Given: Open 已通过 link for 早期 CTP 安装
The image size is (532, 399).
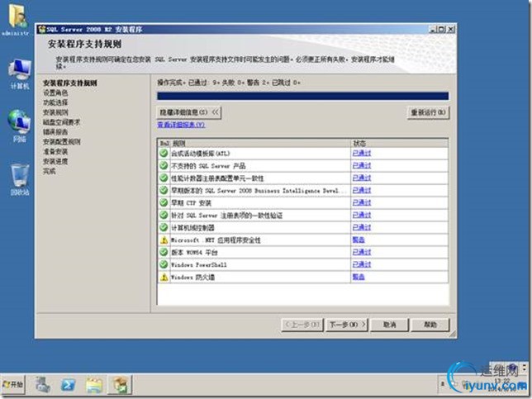Looking at the screenshot, I should point(362,203).
